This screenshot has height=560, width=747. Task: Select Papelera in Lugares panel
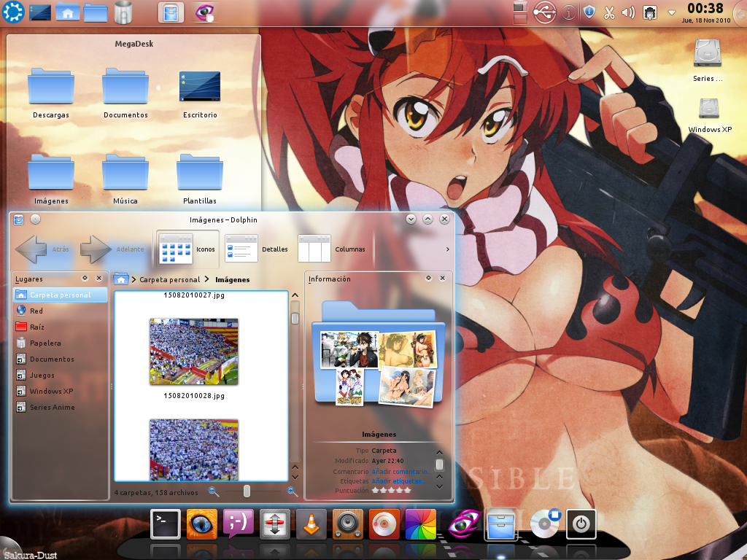(x=60, y=343)
